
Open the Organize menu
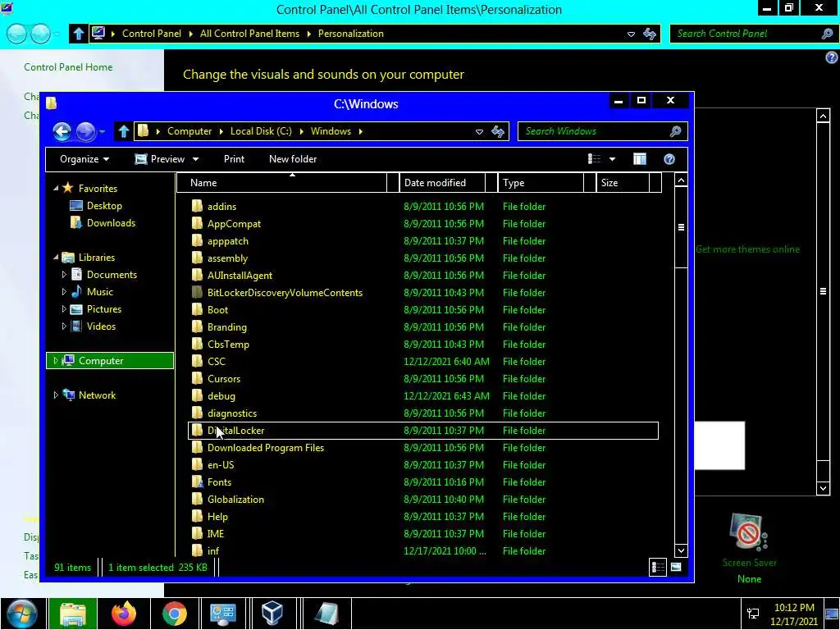84,159
